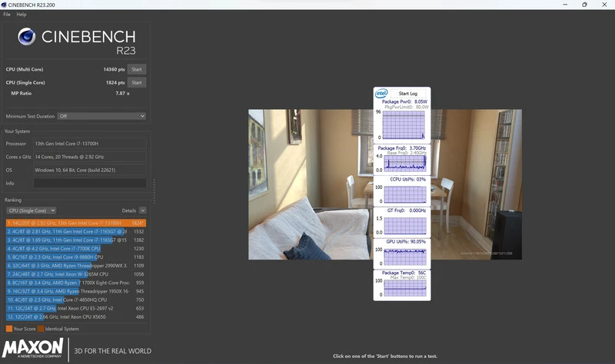Click the CPU Util% graph
The height and width of the screenshot is (364, 615).
(x=405, y=194)
